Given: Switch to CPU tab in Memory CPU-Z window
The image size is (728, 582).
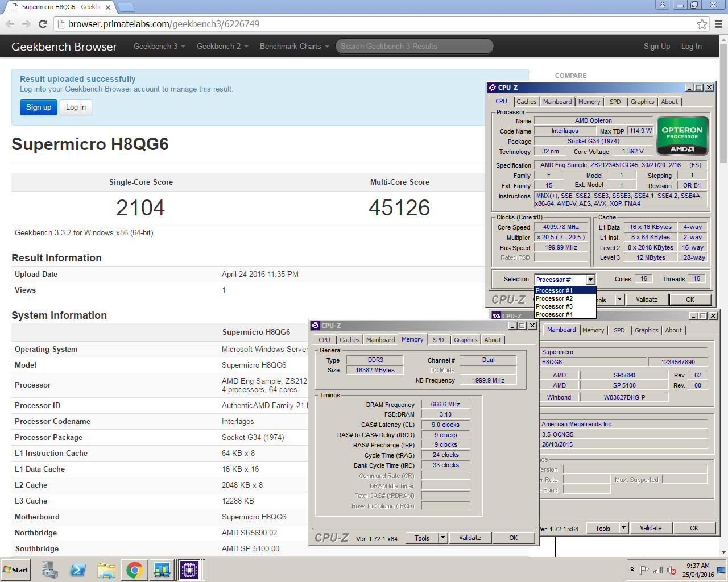Looking at the screenshot, I should tap(324, 340).
